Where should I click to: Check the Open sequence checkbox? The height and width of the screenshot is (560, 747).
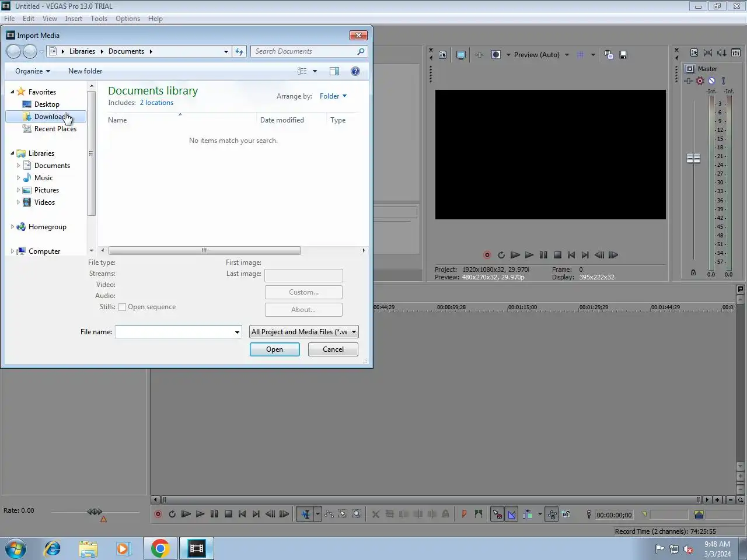[123, 307]
